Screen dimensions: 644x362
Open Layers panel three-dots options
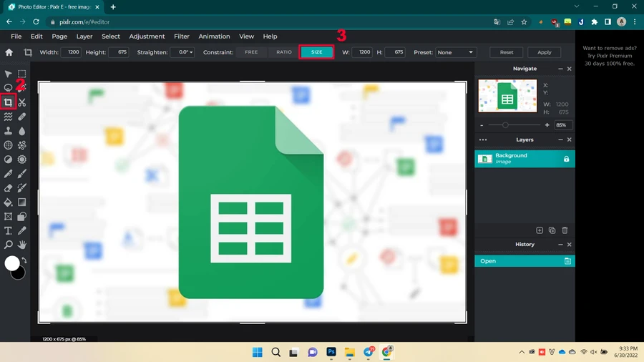point(483,140)
